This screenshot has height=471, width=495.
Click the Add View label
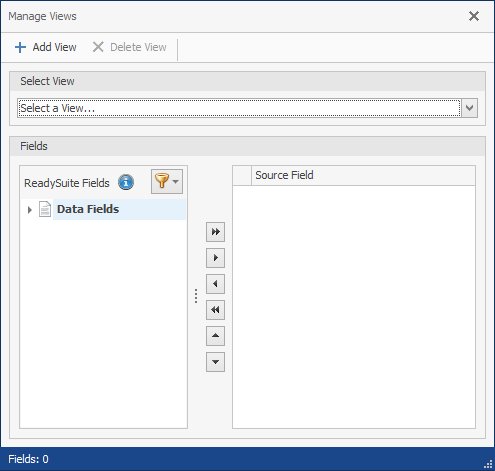coord(55,47)
